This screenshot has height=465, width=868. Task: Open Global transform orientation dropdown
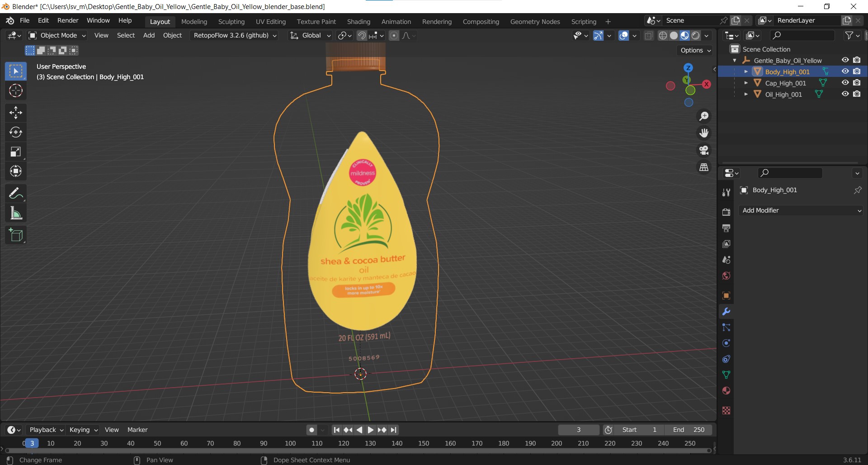coord(311,35)
